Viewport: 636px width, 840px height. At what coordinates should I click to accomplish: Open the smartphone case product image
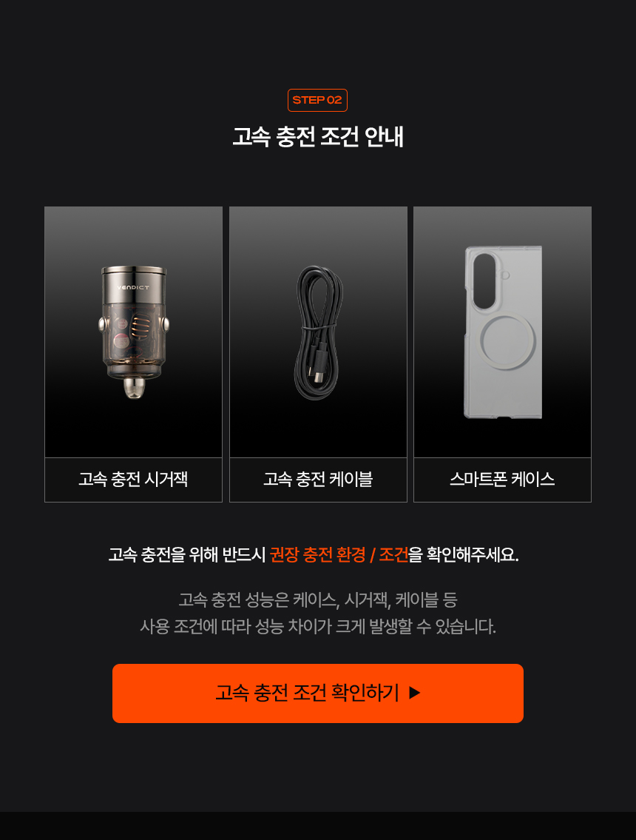(502, 332)
